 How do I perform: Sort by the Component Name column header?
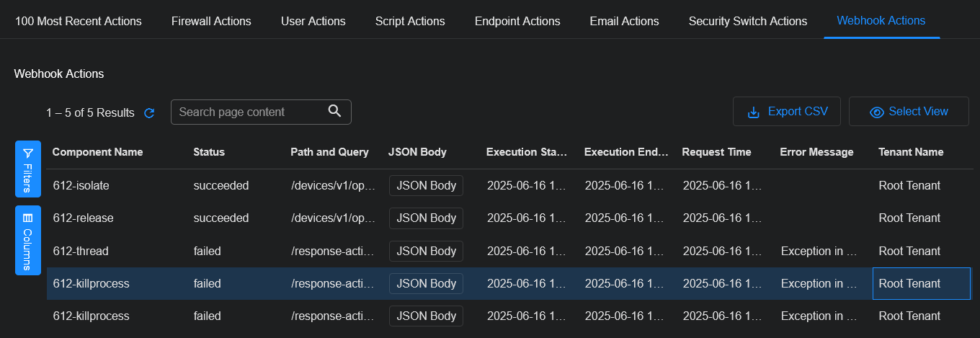pos(97,152)
